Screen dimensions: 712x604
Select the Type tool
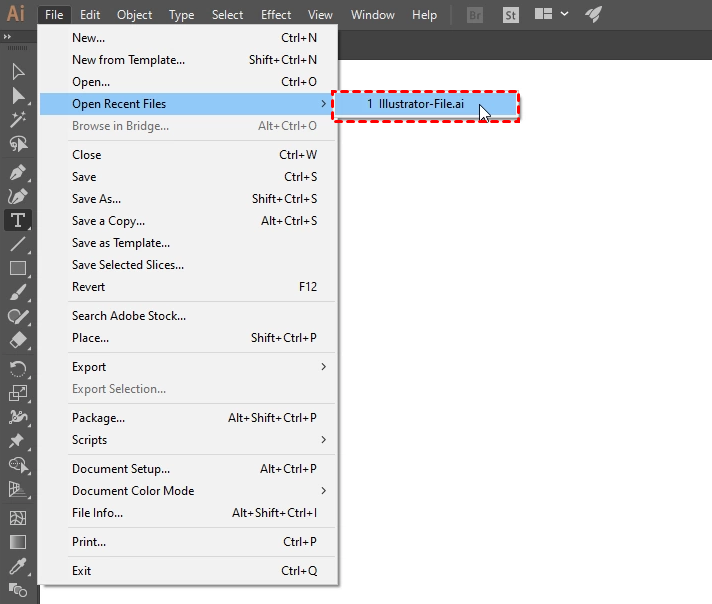18,220
